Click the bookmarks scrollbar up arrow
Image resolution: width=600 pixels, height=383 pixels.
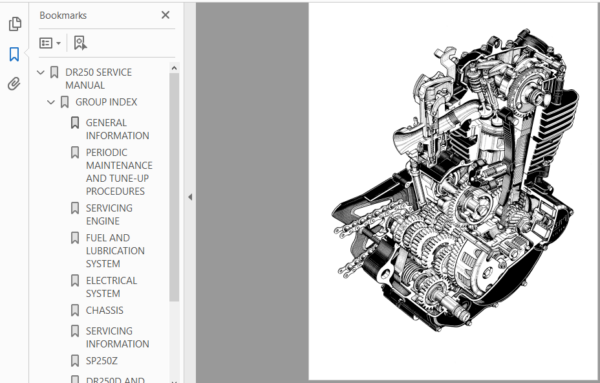[174, 68]
